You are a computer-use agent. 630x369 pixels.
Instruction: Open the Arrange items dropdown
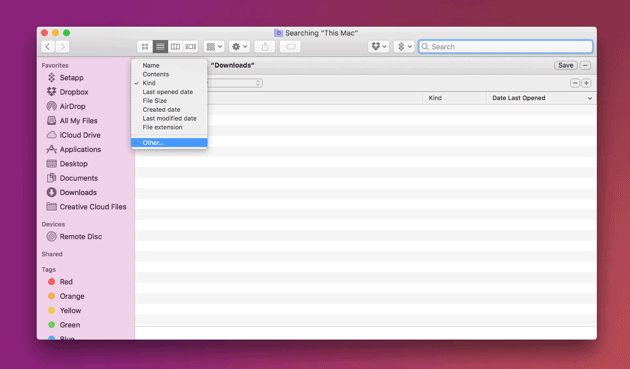214,47
